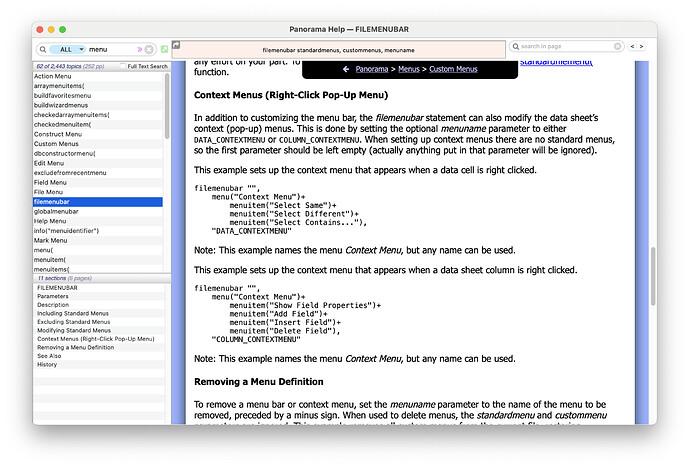
Task: Select the Field Menu topic
Action: [98, 183]
